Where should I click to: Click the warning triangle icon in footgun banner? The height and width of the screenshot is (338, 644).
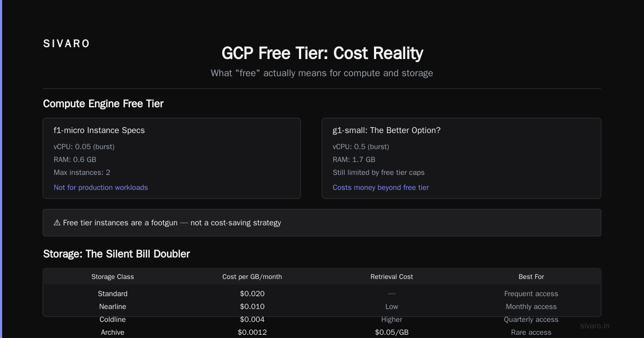click(x=57, y=223)
